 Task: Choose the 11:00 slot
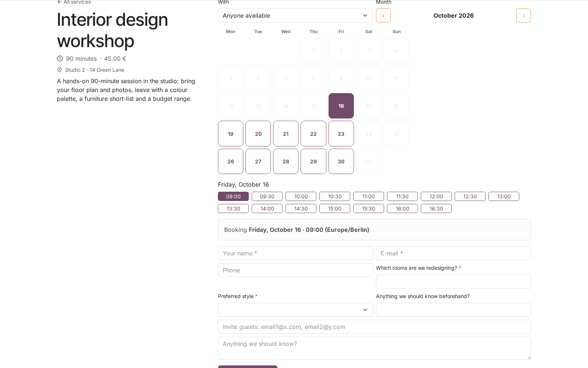(x=369, y=197)
